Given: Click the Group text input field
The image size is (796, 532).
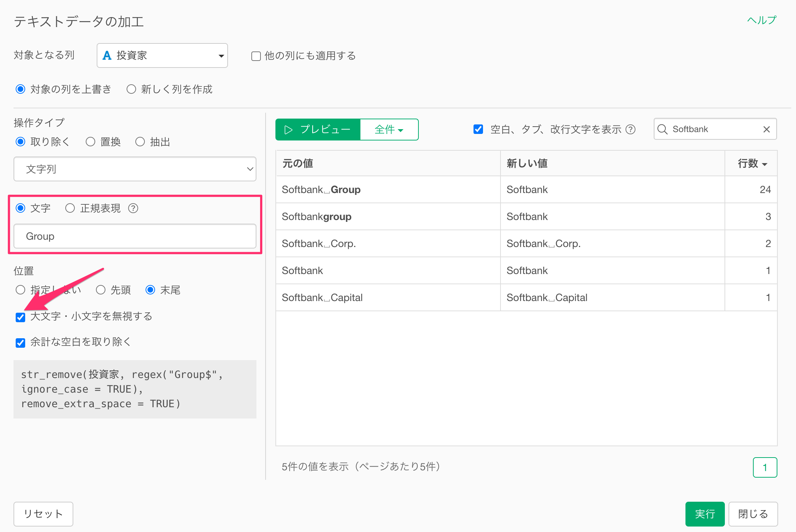Looking at the screenshot, I should click(x=135, y=236).
